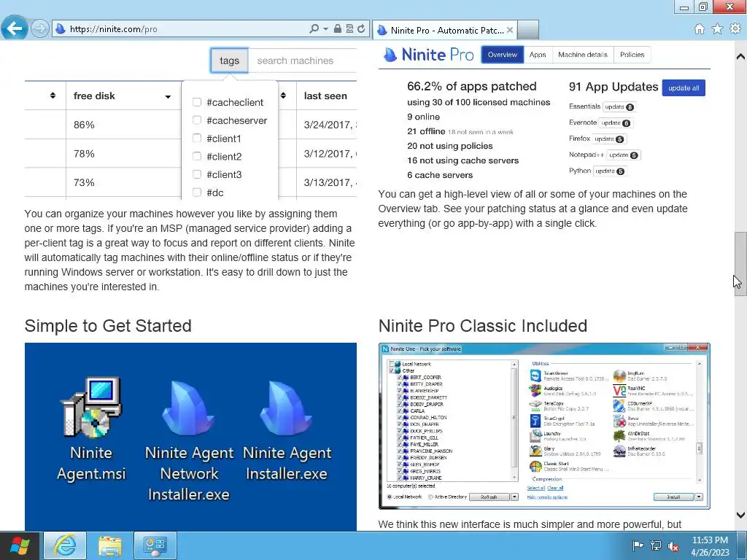Click the Ninite Agent Installer.exe icon
Screen dimensions: 747x560
tap(287, 430)
